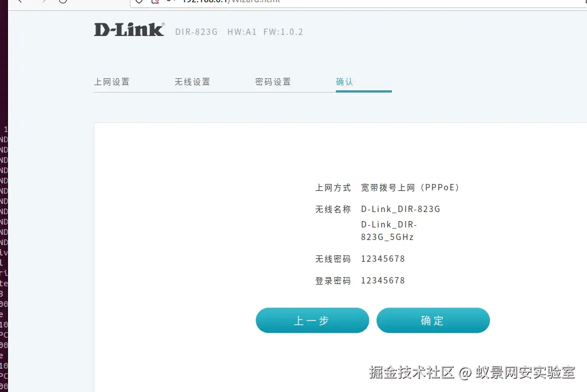
Task: Switch to the 无线设置 tab
Action: 192,82
